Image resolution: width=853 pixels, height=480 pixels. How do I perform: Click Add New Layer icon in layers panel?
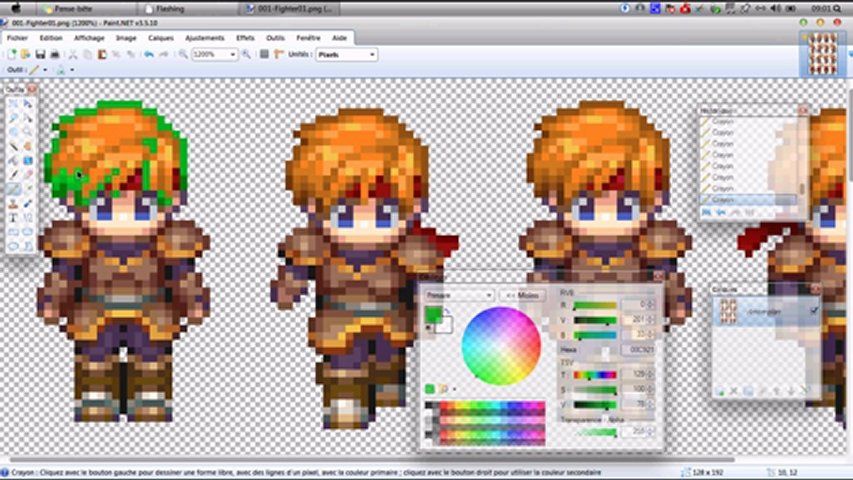[720, 391]
